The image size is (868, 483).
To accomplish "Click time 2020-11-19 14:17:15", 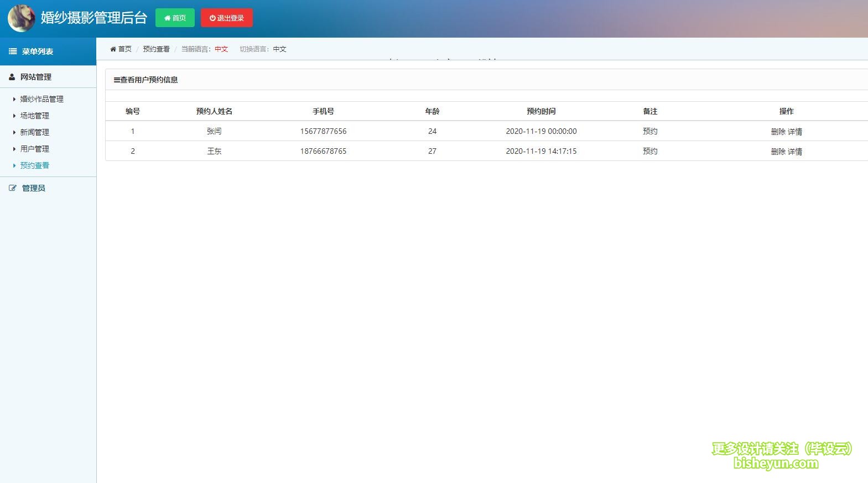I will [541, 151].
